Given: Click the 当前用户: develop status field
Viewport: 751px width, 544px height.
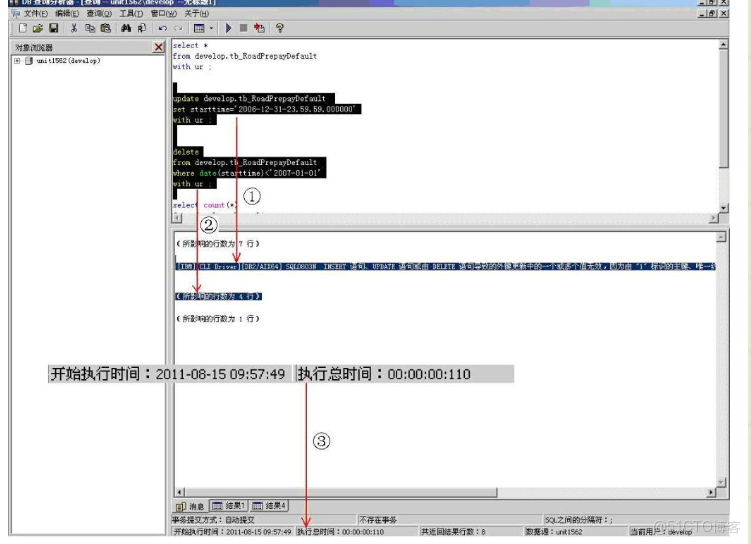Looking at the screenshot, I should point(678,531).
